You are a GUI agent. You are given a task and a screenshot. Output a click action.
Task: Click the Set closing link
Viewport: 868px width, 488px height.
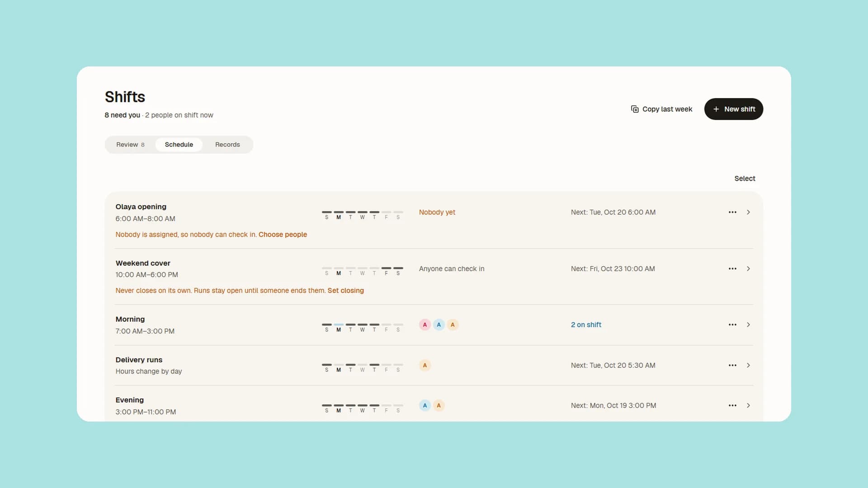tap(345, 291)
